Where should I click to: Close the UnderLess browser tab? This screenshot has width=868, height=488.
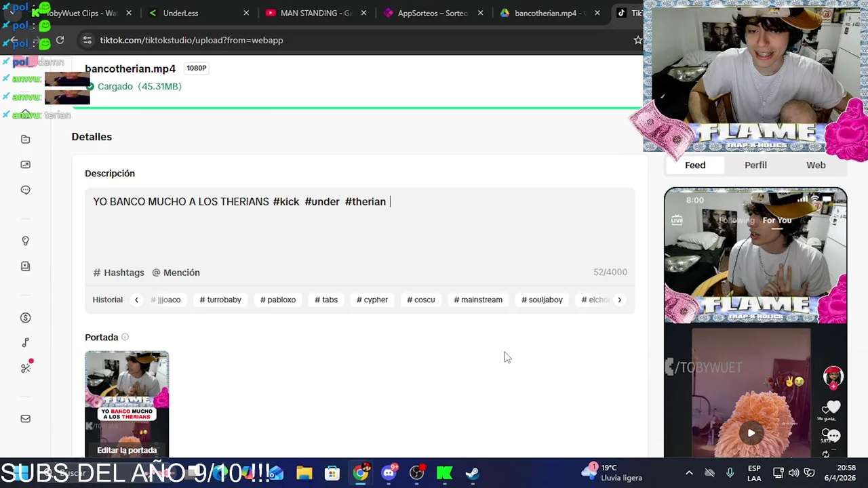click(x=246, y=13)
